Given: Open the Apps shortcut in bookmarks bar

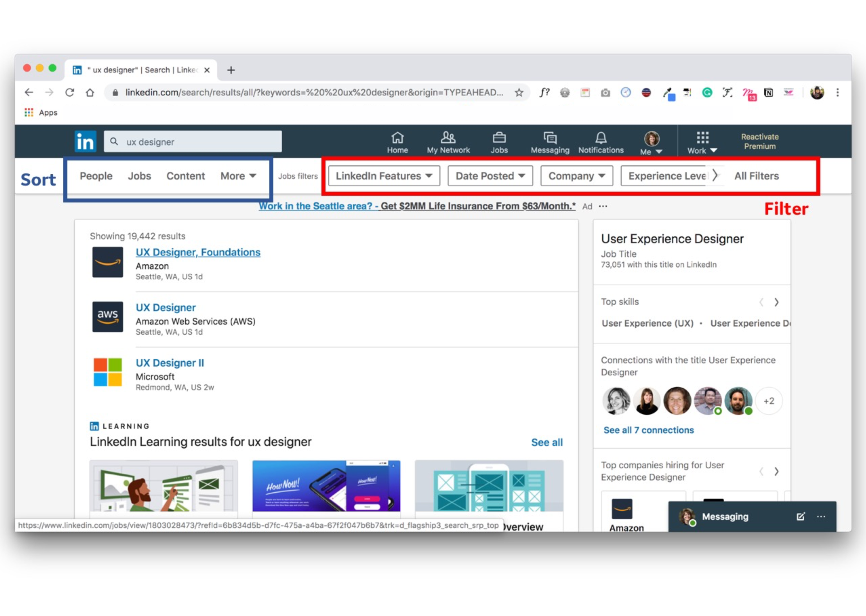Looking at the screenshot, I should (x=41, y=113).
